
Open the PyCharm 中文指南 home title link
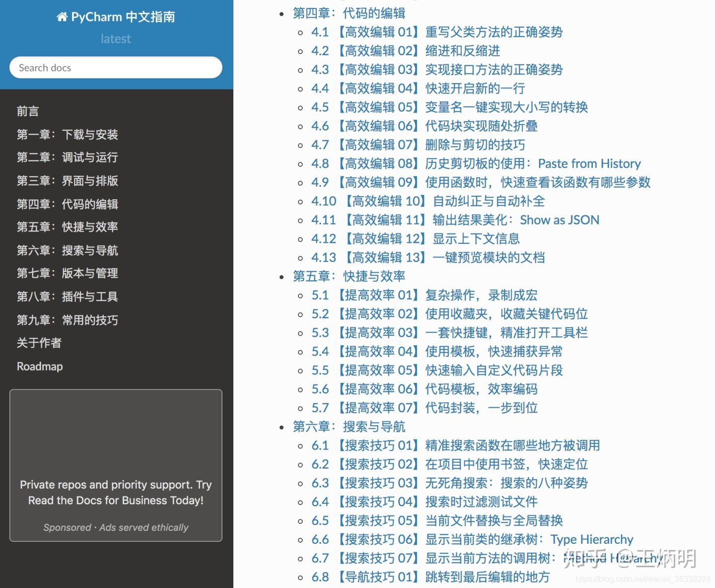pos(116,17)
